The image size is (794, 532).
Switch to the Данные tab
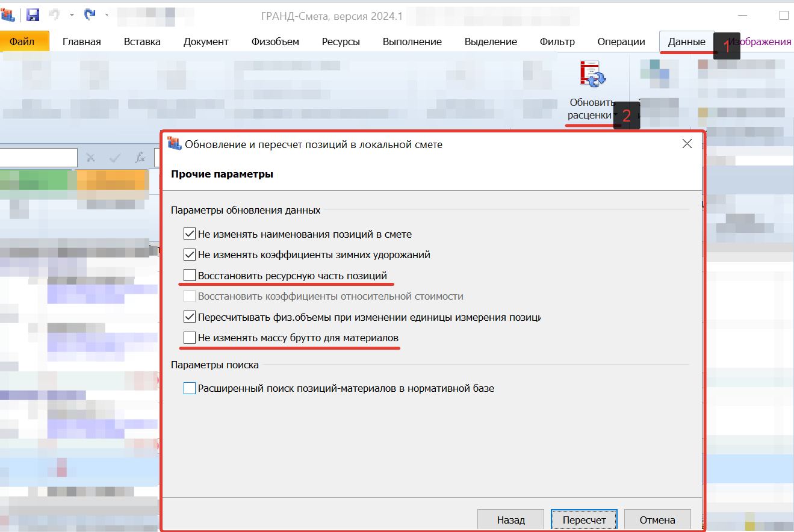click(x=687, y=42)
